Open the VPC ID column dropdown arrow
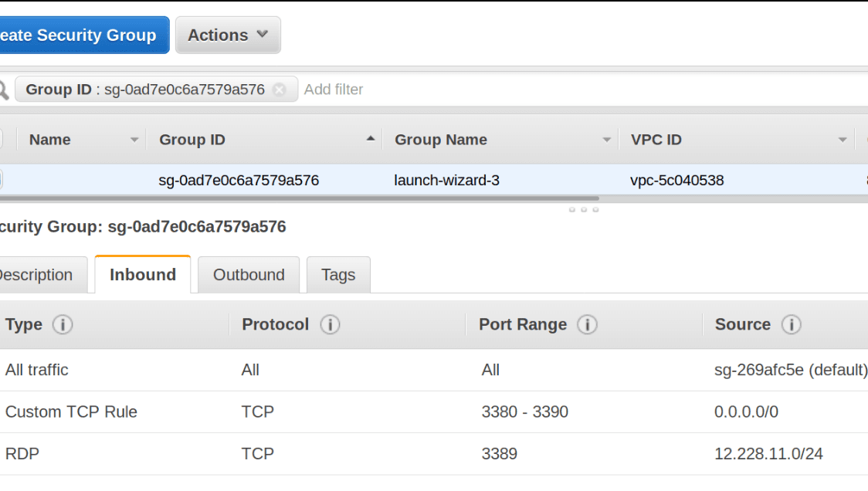This screenshot has height=491, width=868. [843, 140]
